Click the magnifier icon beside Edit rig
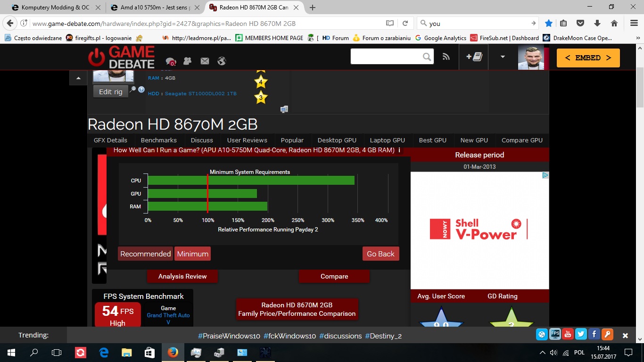Image resolution: width=644 pixels, height=362 pixels. 133,89
